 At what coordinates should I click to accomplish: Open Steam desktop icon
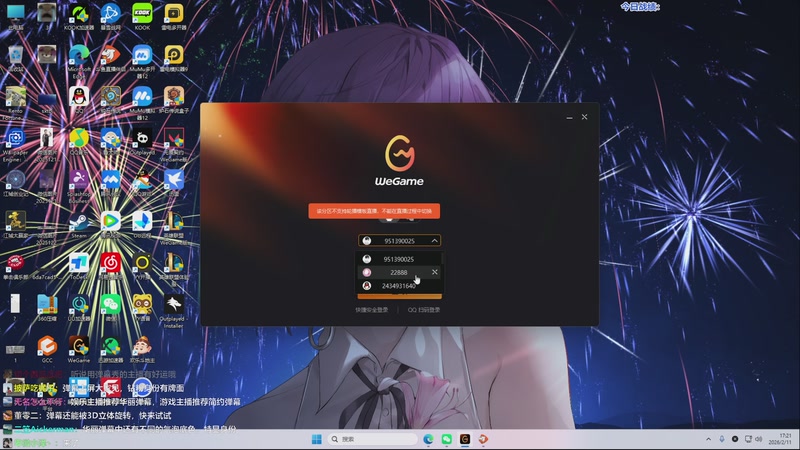click(x=79, y=226)
